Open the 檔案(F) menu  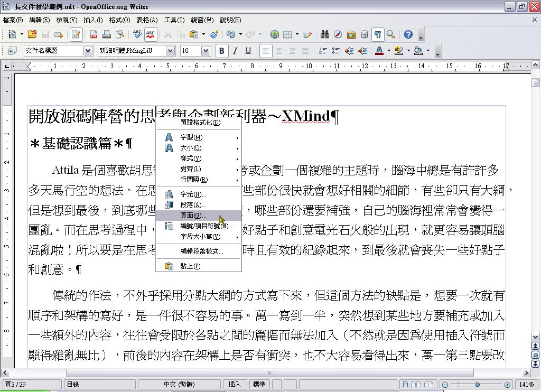point(13,20)
